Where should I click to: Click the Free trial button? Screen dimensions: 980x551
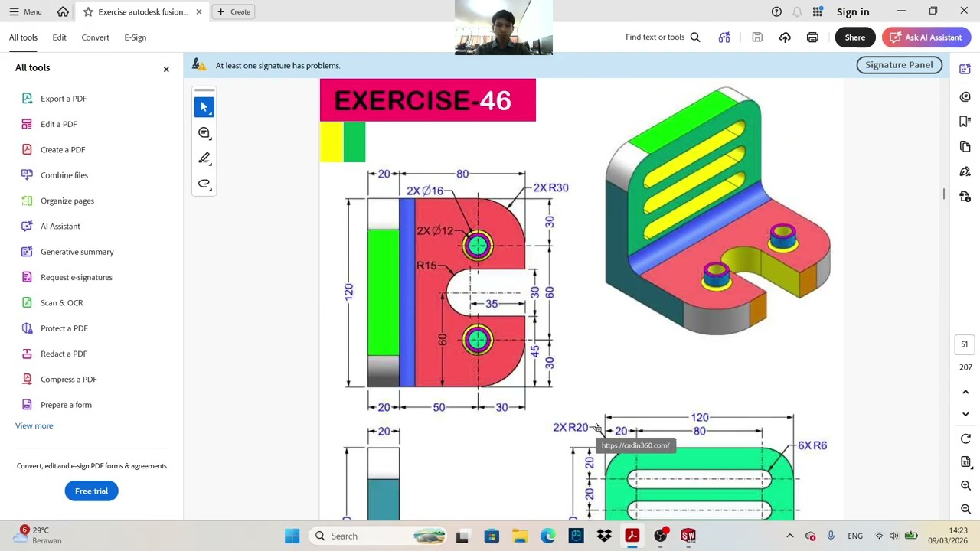pyautogui.click(x=91, y=491)
